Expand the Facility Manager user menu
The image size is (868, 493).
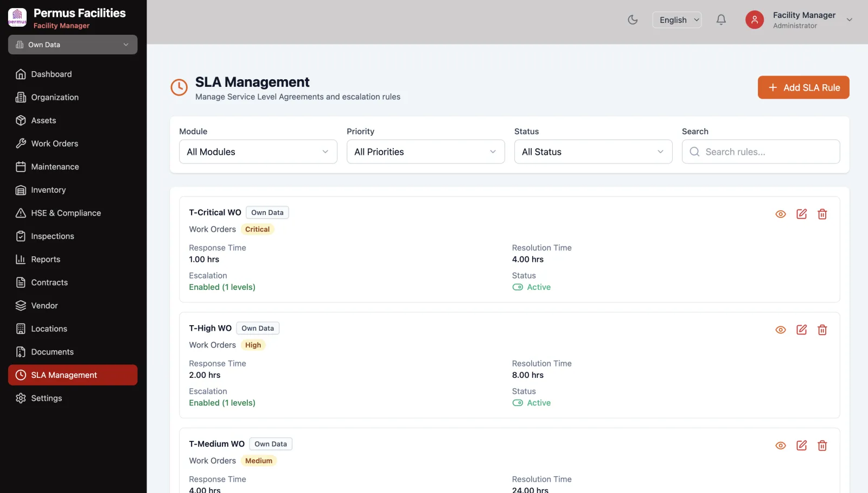click(850, 20)
